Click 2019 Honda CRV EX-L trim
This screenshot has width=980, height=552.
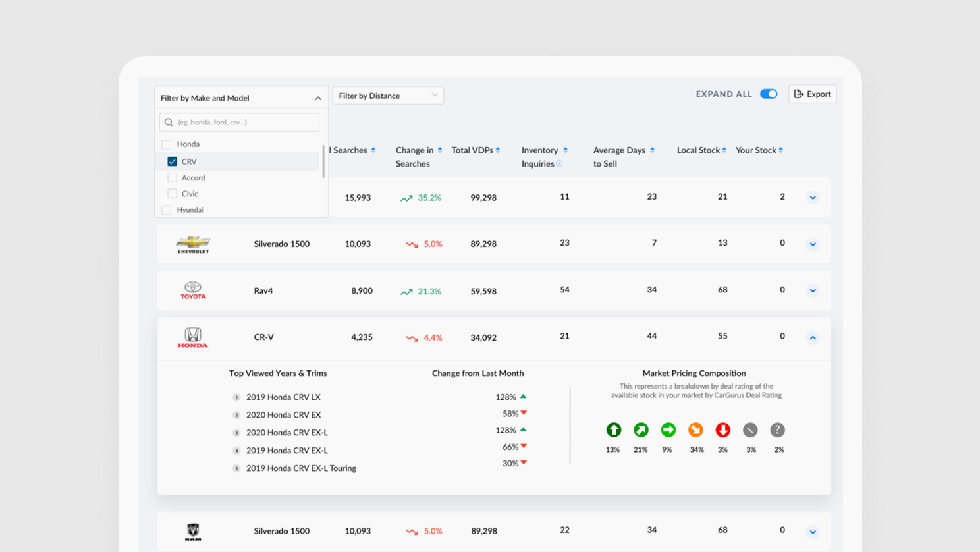point(287,451)
